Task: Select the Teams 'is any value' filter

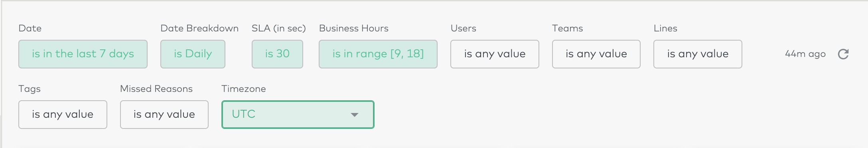Action: pos(596,54)
